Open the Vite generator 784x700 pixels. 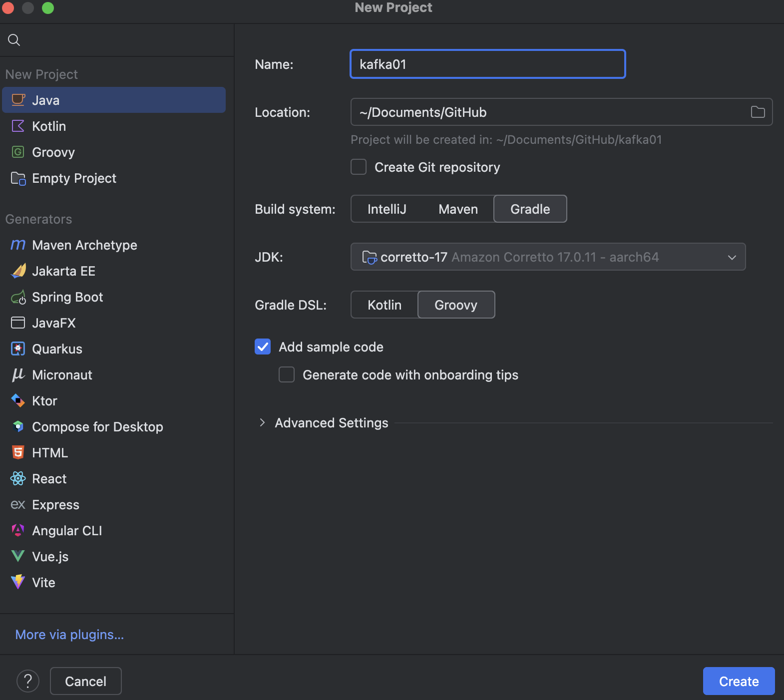114,582
